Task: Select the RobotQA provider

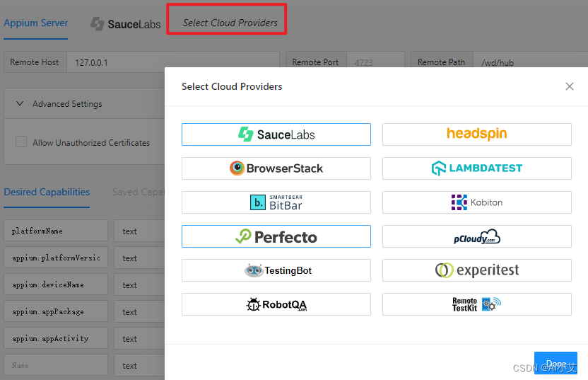Action: [x=276, y=304]
